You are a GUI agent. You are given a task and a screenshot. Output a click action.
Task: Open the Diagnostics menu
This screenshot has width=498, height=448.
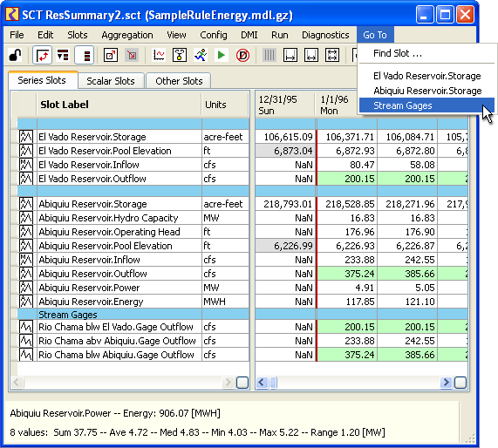[325, 35]
